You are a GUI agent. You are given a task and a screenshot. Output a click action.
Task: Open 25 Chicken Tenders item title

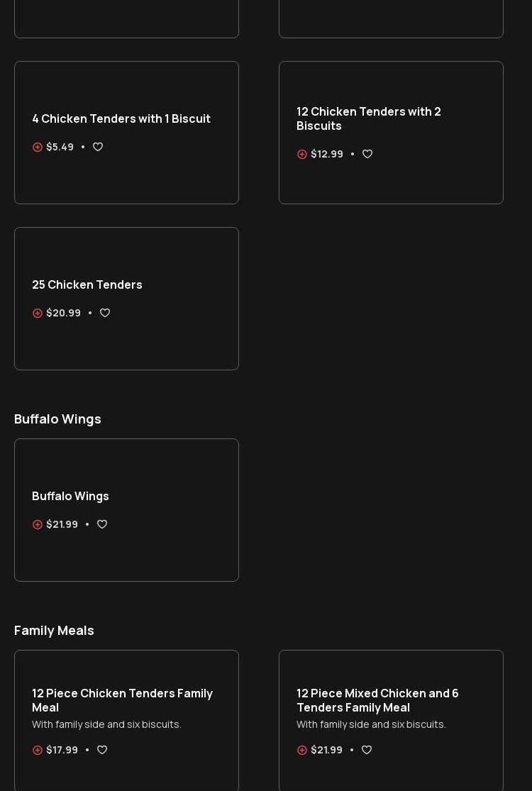[x=87, y=284]
